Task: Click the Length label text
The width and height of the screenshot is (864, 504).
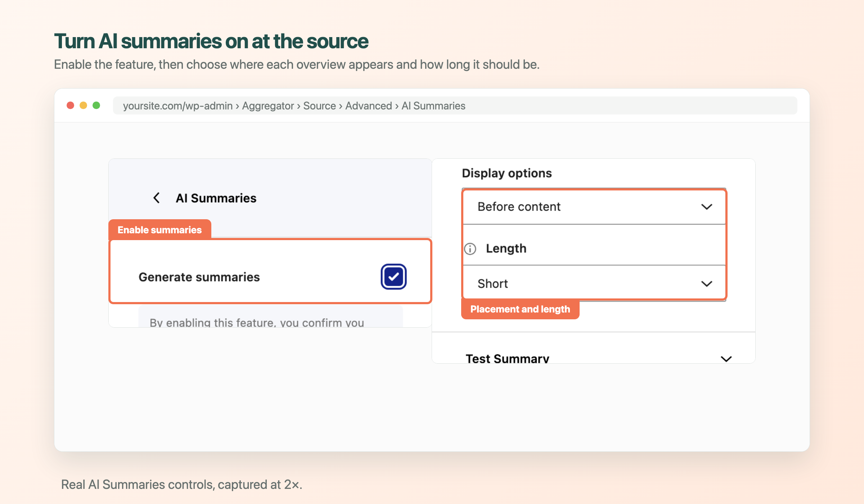Action: coord(506,248)
